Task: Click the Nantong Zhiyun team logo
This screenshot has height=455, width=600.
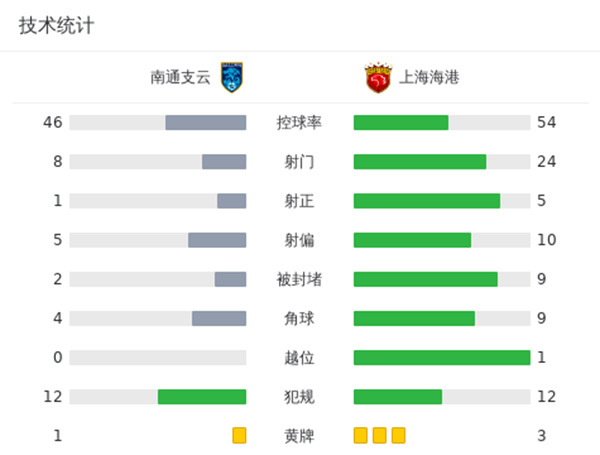Action: 232,78
